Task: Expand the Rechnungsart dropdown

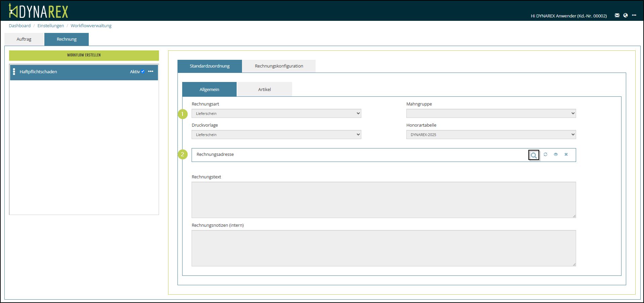Action: [x=276, y=114]
